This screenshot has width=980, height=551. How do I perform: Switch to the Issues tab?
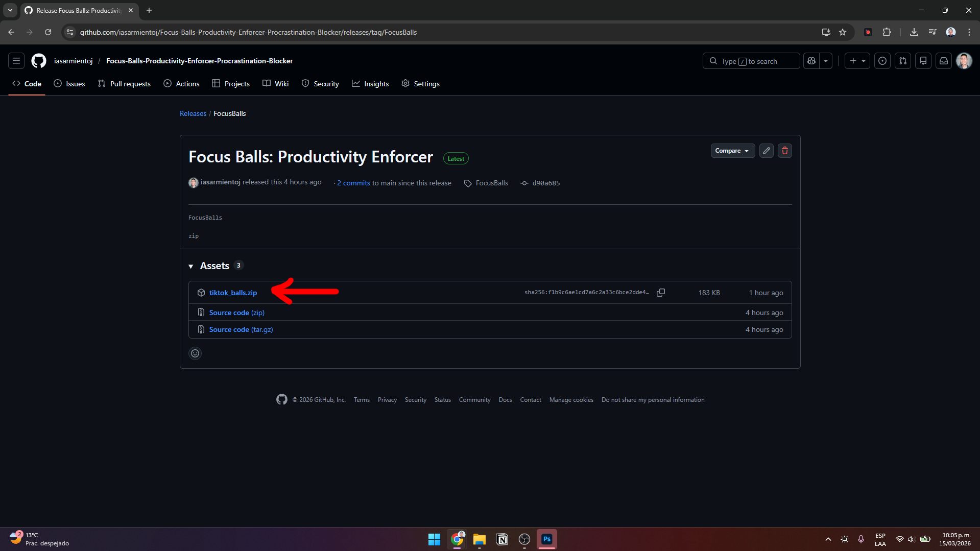click(69, 84)
